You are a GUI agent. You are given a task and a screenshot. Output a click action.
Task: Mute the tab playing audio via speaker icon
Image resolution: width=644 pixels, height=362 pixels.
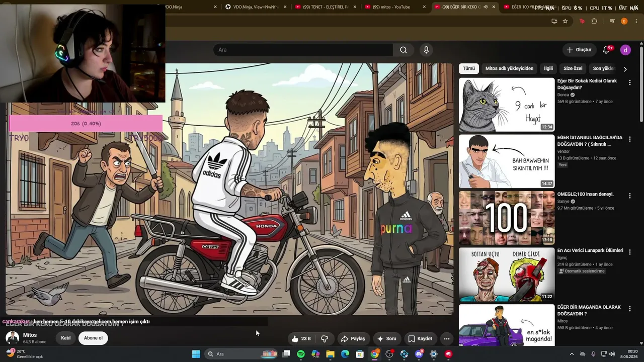(486, 7)
